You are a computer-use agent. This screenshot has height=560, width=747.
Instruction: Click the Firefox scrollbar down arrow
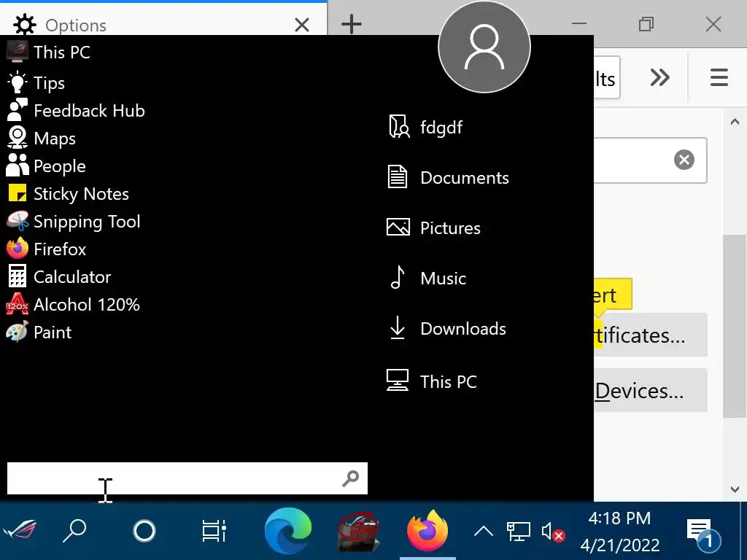tap(735, 489)
